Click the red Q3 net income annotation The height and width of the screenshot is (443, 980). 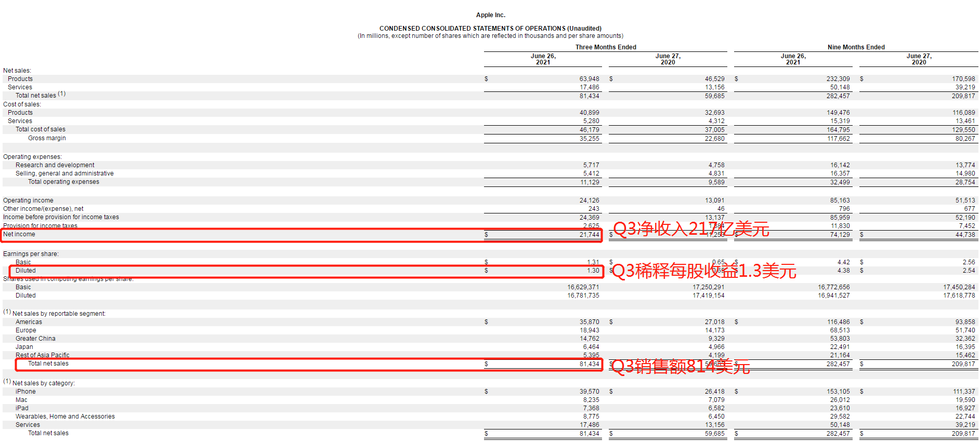coord(691,229)
